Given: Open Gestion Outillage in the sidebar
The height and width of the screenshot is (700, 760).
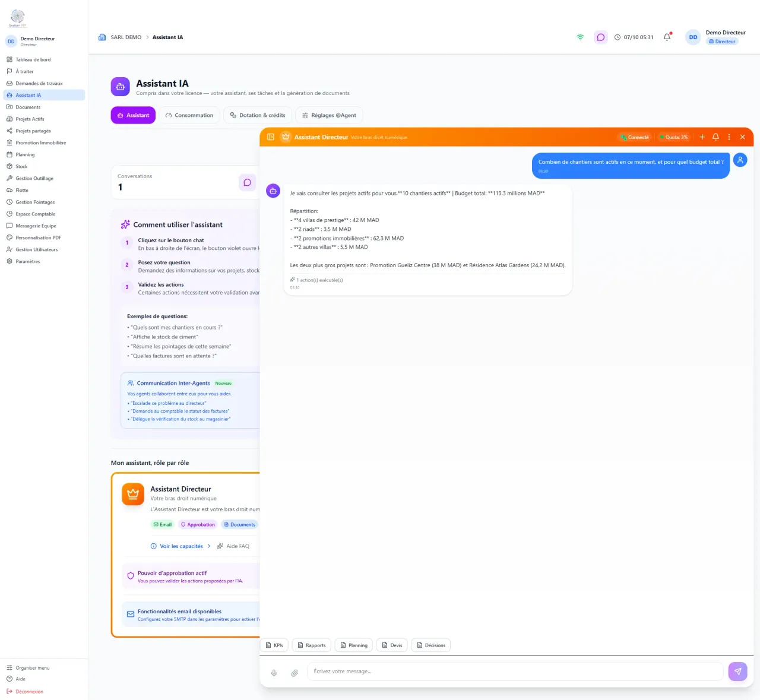Looking at the screenshot, I should [x=44, y=178].
